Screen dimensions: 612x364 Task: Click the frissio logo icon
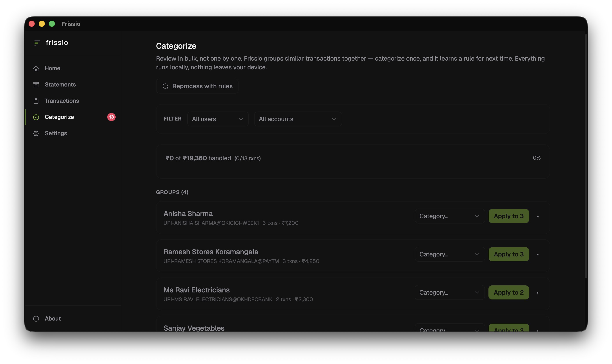click(37, 43)
